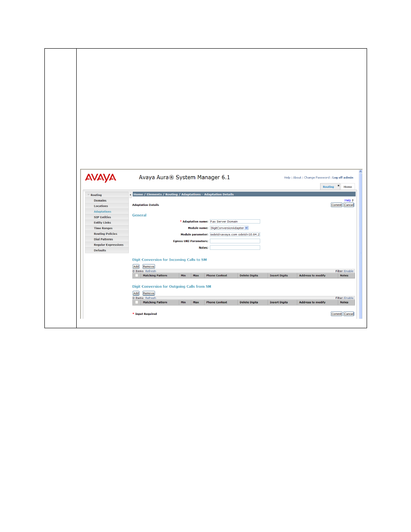The height and width of the screenshot is (532, 411).
Task: Open Regular Expressions in the routing menu
Action: (109, 245)
